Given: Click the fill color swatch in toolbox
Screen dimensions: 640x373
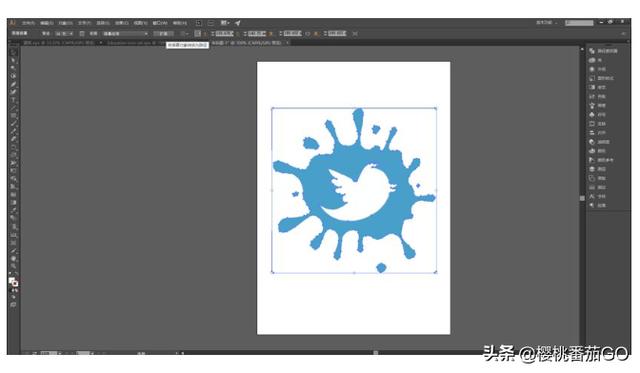Looking at the screenshot, I should click(x=11, y=281).
